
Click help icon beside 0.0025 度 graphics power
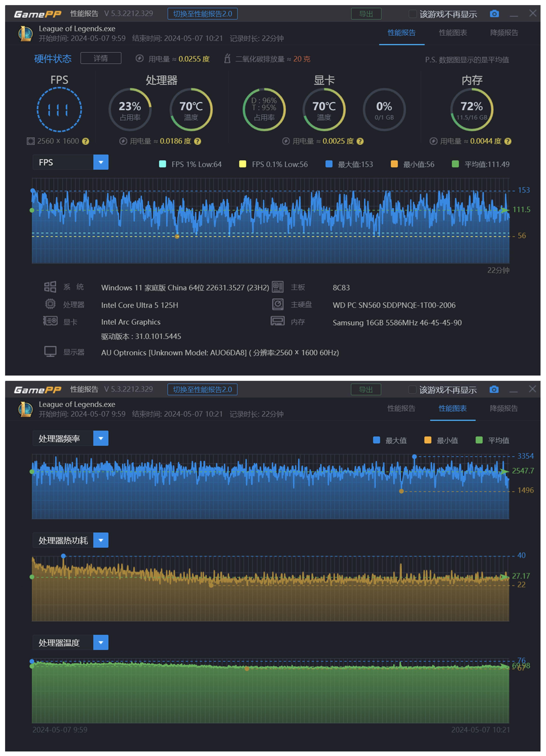coord(360,141)
